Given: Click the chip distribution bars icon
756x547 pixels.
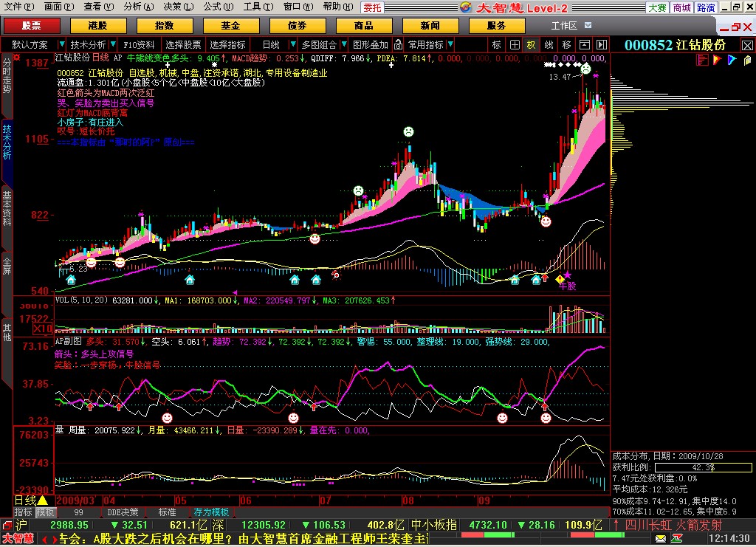Looking at the screenshot, I should (703, 60).
